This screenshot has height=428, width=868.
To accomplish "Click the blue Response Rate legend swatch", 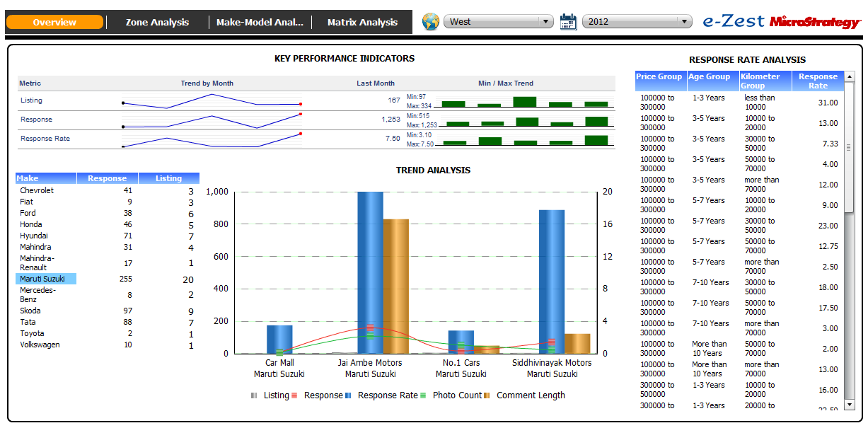I will 348,395.
